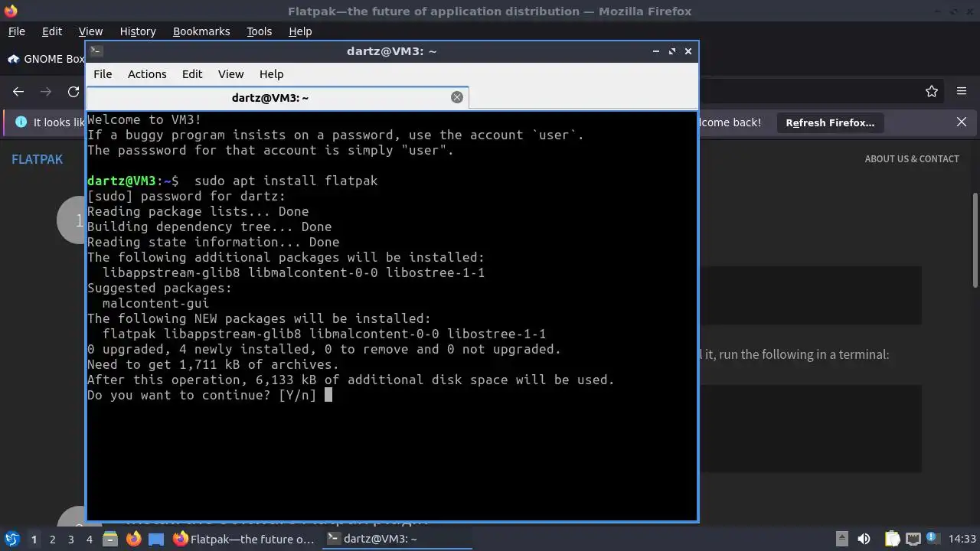This screenshot has height=551, width=980.
Task: Open the terminal Edit menu
Action: click(x=192, y=74)
